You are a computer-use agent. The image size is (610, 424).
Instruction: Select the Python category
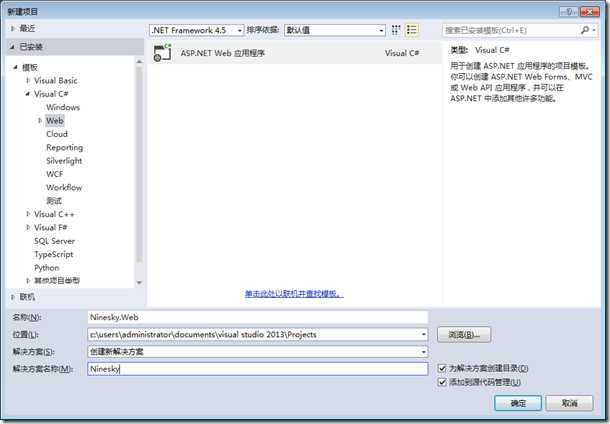point(46,268)
